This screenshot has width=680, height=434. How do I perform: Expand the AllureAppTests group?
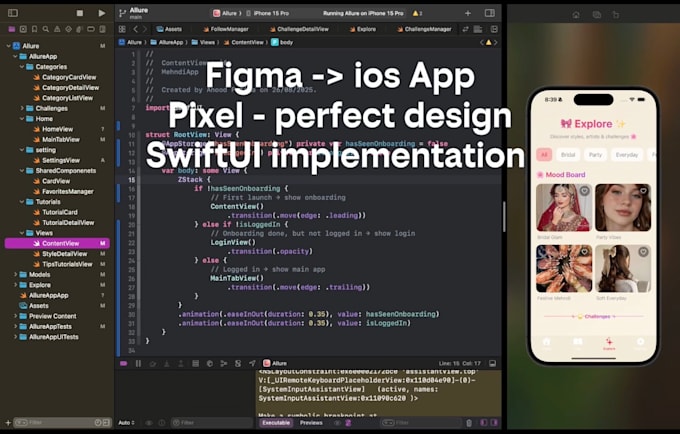(x=16, y=326)
